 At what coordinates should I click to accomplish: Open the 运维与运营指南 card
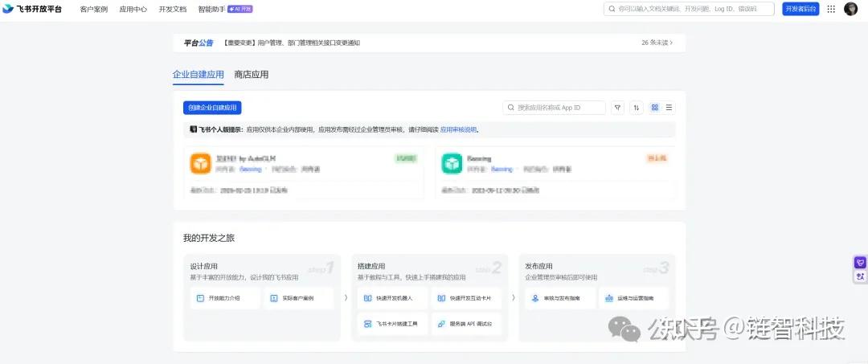(634, 298)
